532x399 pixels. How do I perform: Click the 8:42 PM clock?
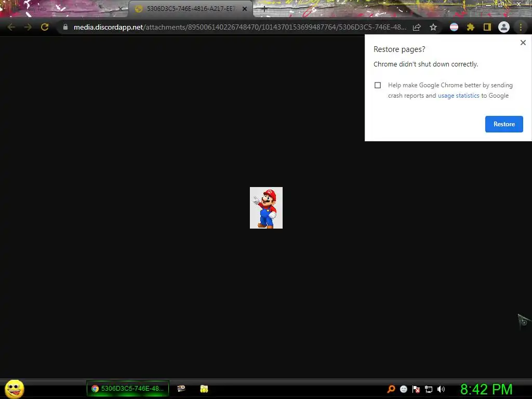click(x=486, y=389)
